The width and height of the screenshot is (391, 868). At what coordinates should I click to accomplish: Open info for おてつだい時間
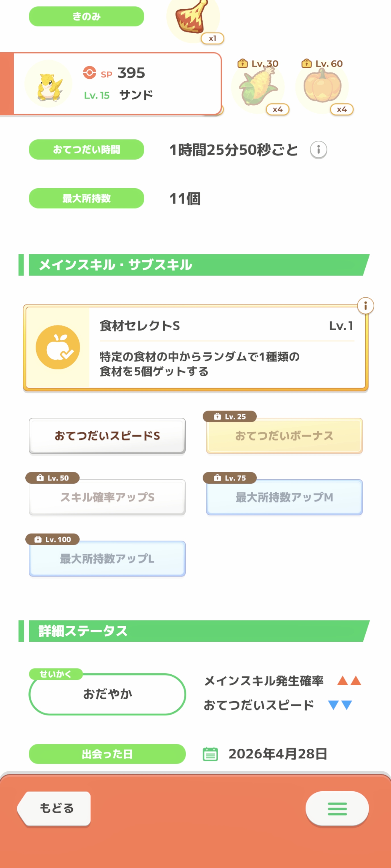319,149
